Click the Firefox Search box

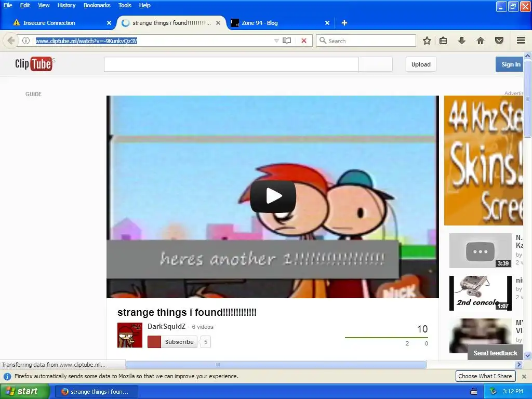pyautogui.click(x=366, y=41)
